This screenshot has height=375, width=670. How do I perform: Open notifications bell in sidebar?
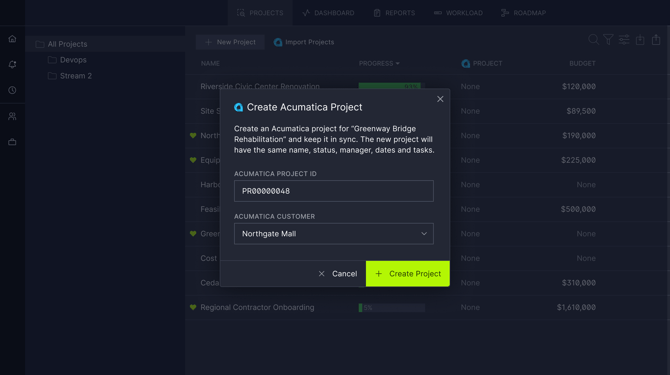point(12,64)
